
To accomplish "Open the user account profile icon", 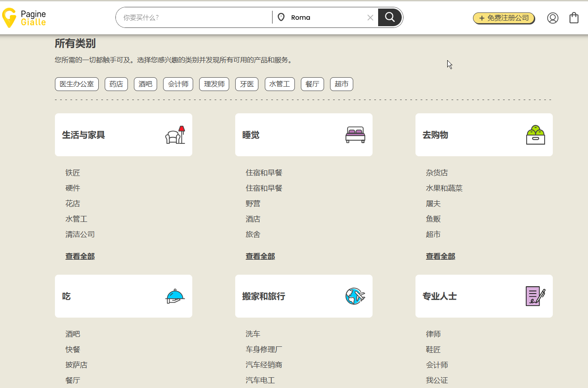I will 552,18.
